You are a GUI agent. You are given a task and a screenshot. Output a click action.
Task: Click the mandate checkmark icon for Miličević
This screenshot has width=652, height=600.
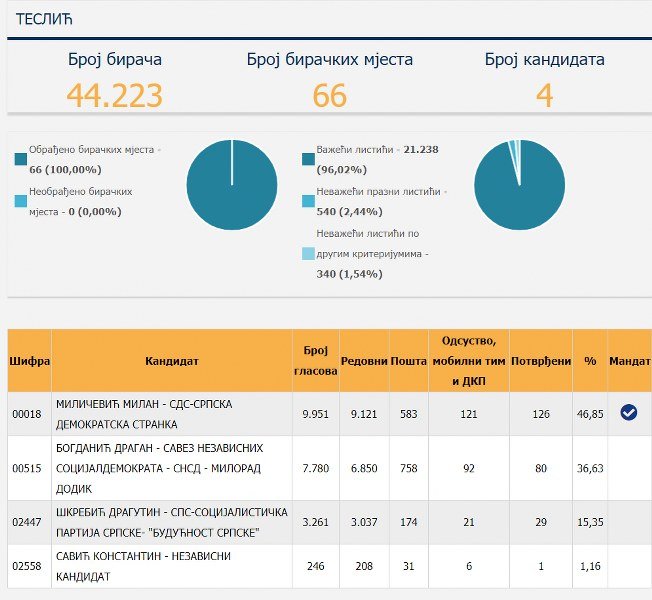[629, 412]
